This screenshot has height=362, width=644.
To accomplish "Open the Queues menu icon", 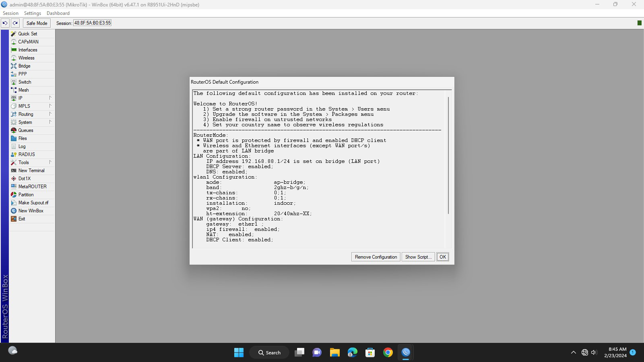I will tap(14, 130).
